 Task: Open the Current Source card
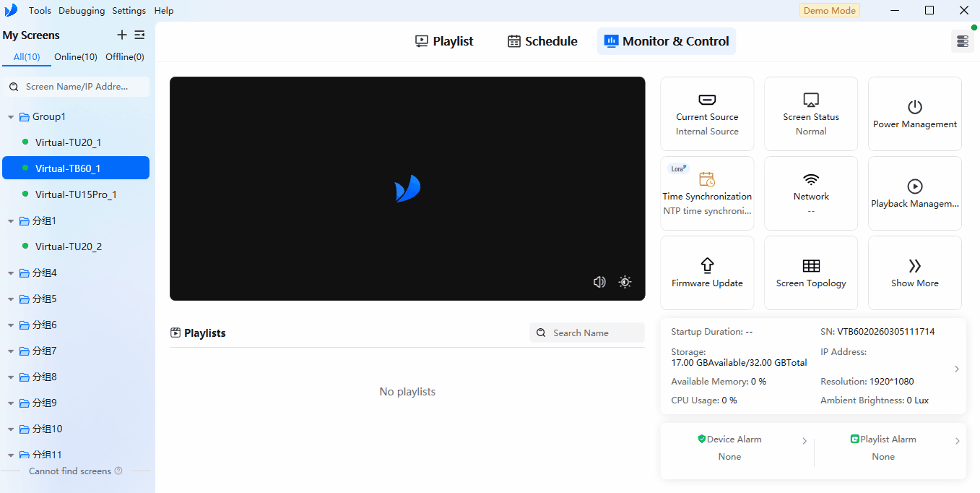click(x=707, y=113)
